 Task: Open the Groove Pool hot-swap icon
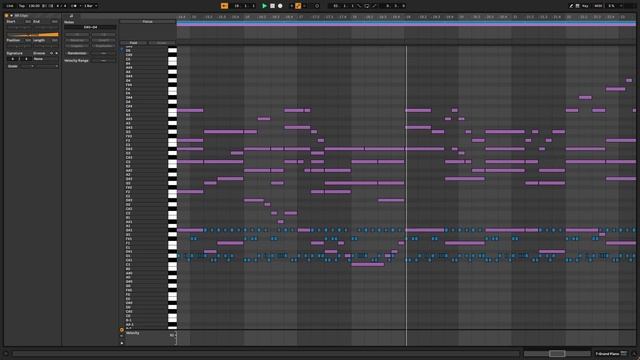point(51,53)
